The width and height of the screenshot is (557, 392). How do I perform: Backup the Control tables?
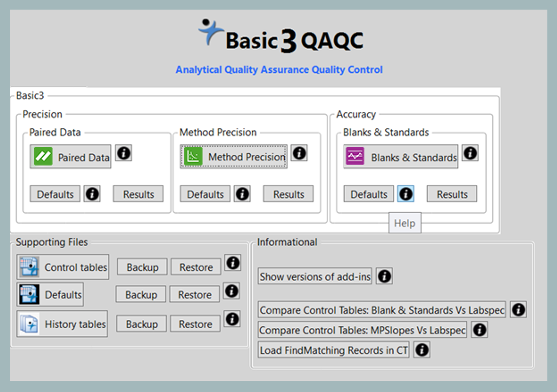[142, 267]
